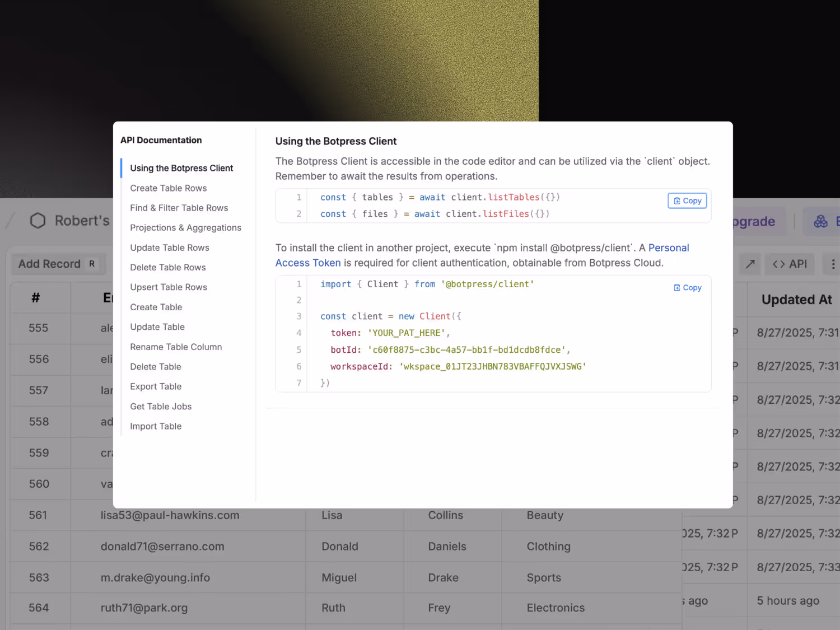Click the Add Record button behind dialog
The height and width of the screenshot is (630, 840).
coord(58,264)
